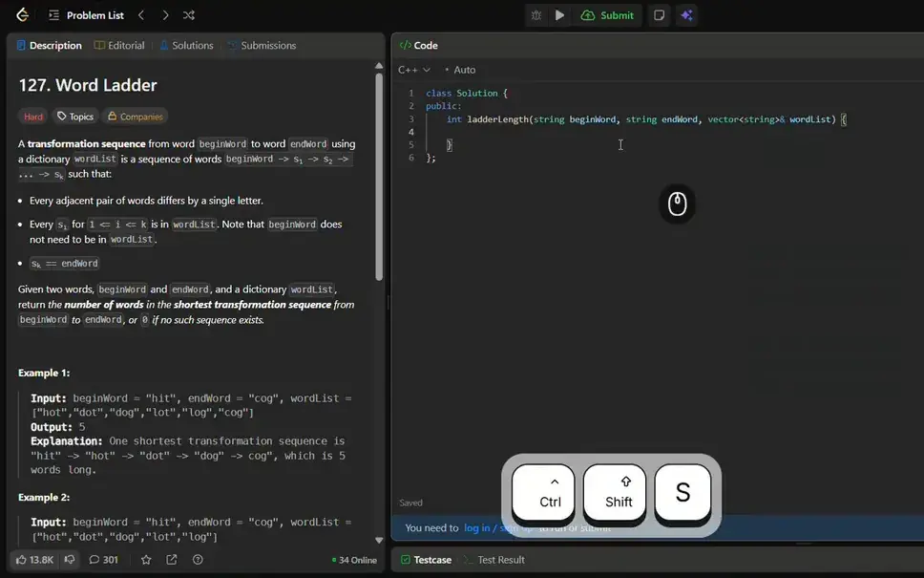
Task: Click the debug bug icon
Action: point(536,15)
